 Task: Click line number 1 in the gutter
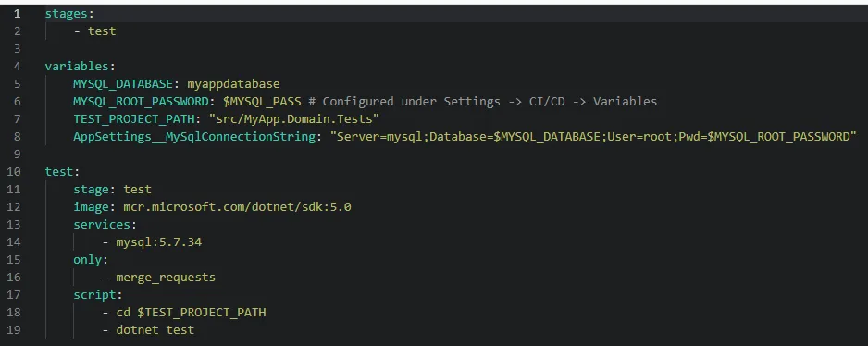pyautogui.click(x=18, y=14)
